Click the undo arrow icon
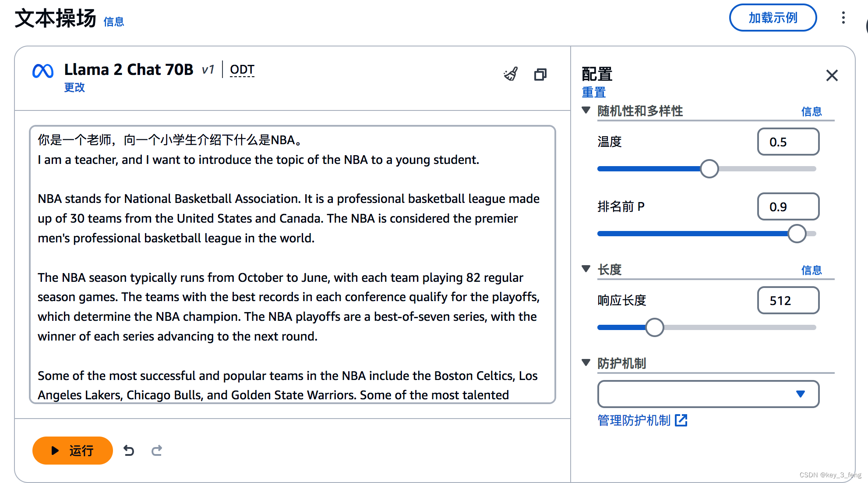Image resolution: width=868 pixels, height=483 pixels. click(x=129, y=451)
